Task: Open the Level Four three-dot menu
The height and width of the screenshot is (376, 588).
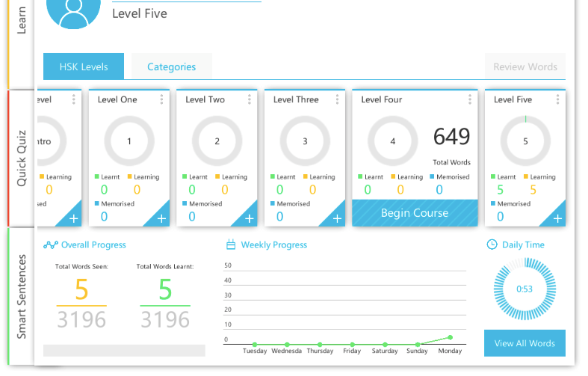Action: point(470,99)
